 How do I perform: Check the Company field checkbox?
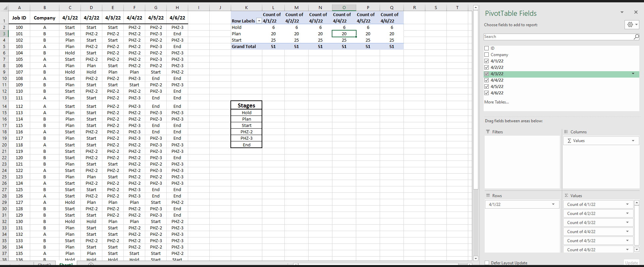click(x=486, y=55)
